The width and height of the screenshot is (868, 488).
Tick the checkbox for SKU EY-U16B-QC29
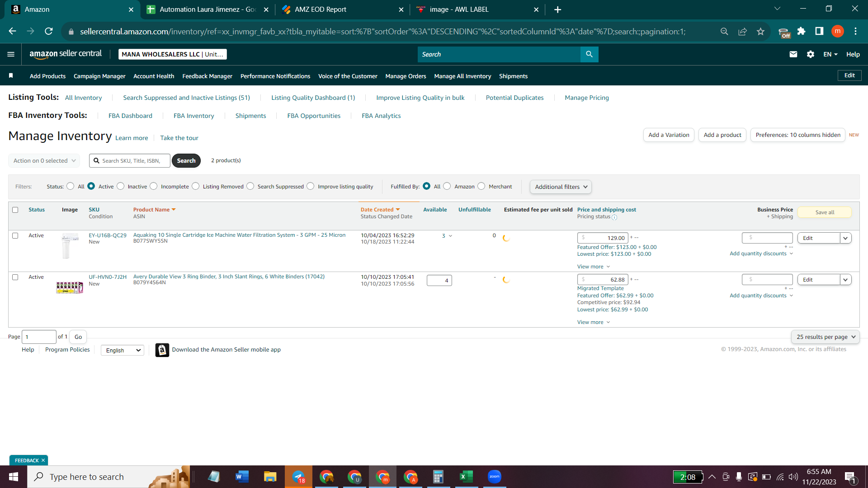coord(15,235)
